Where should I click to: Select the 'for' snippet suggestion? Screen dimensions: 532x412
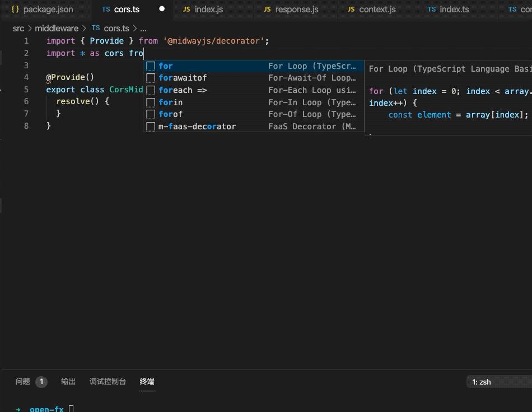pos(254,66)
